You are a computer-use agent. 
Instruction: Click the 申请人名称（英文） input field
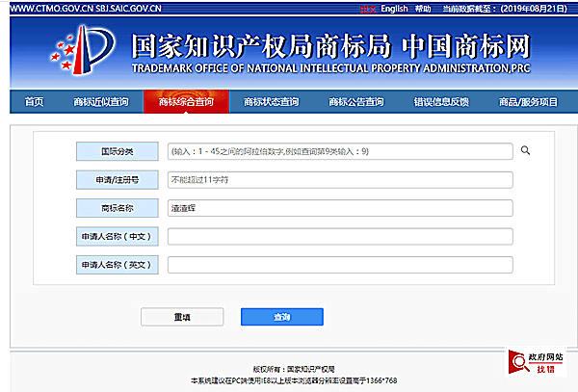click(x=340, y=265)
